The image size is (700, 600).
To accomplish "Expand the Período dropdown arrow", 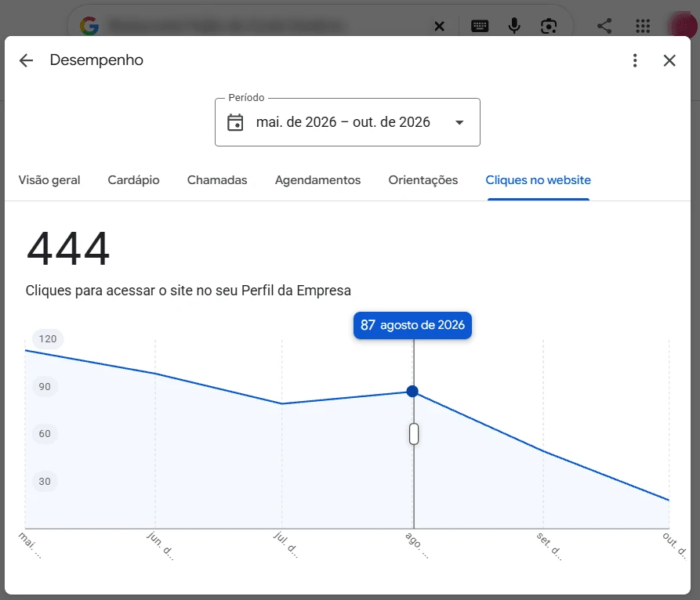I will [459, 122].
